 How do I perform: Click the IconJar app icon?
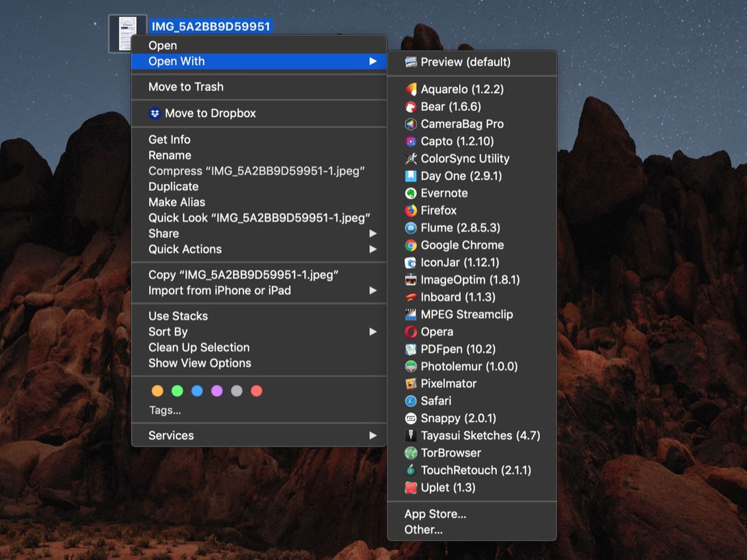click(x=411, y=263)
